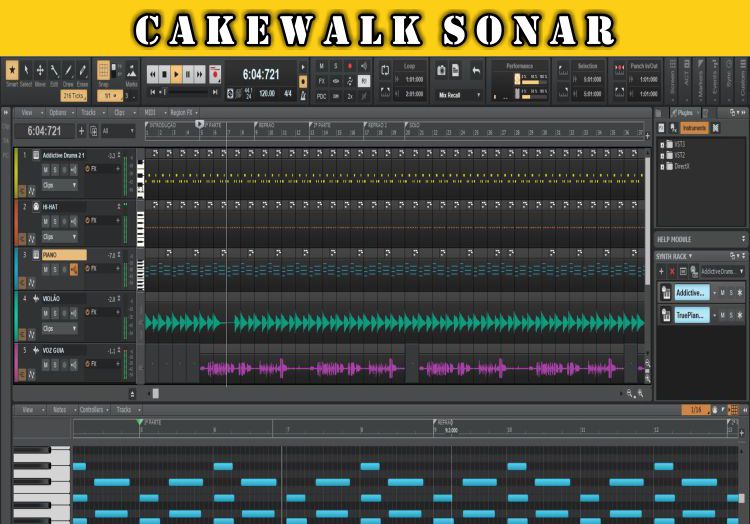Select the Draw pencil tool
The height and width of the screenshot is (524, 750).
pyautogui.click(x=68, y=71)
